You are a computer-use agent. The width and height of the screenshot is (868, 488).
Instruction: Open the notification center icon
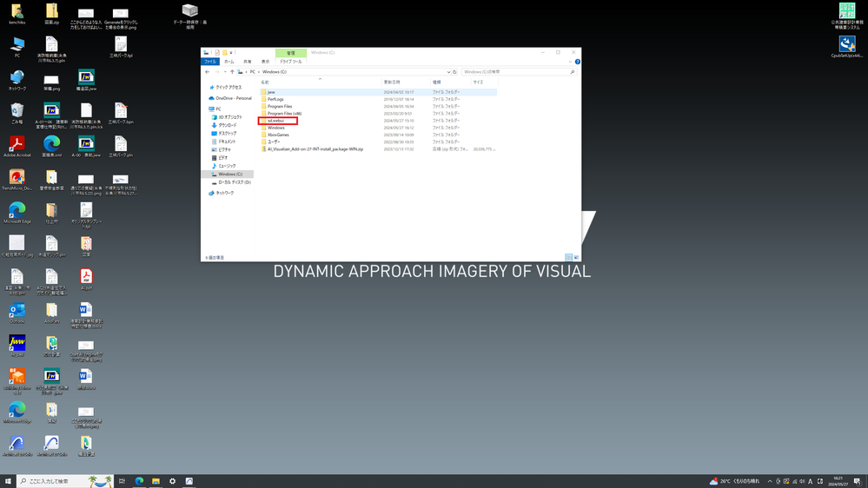(x=857, y=481)
